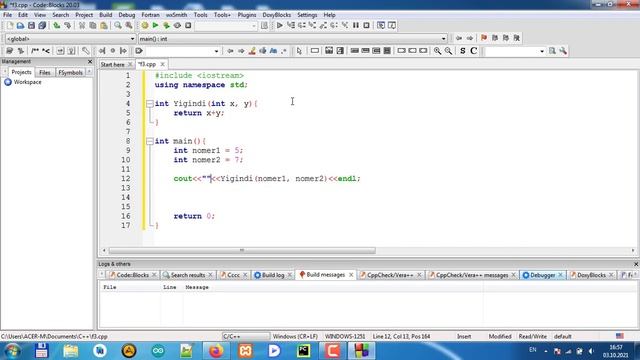Image resolution: width=640 pixels, height=360 pixels.
Task: Click the Build and run icon
Action: coord(167,26)
